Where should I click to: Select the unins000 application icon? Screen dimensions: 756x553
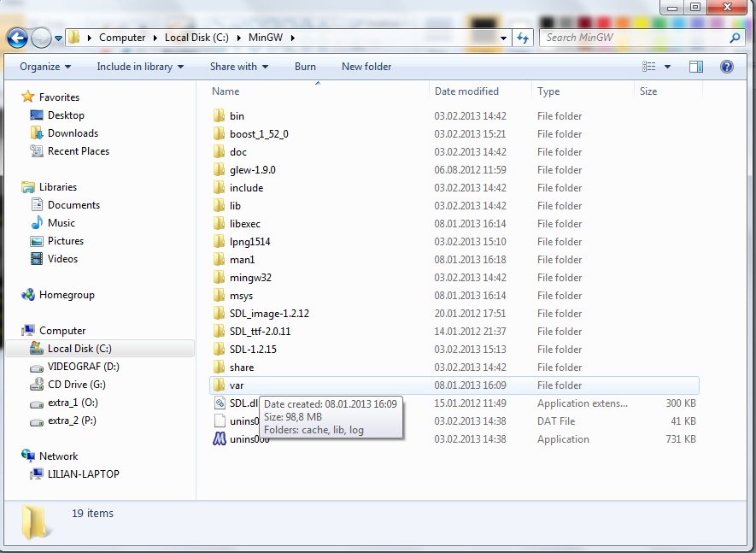tap(220, 439)
